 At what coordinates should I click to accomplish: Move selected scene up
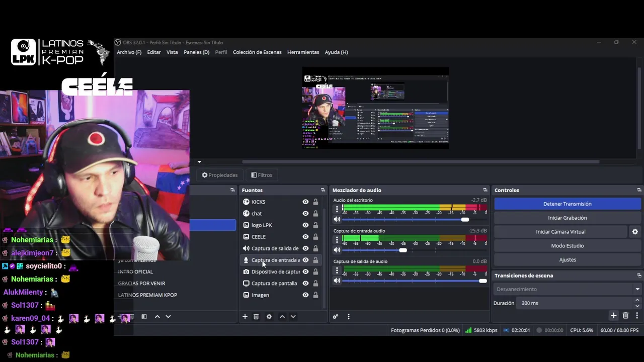pos(157,317)
